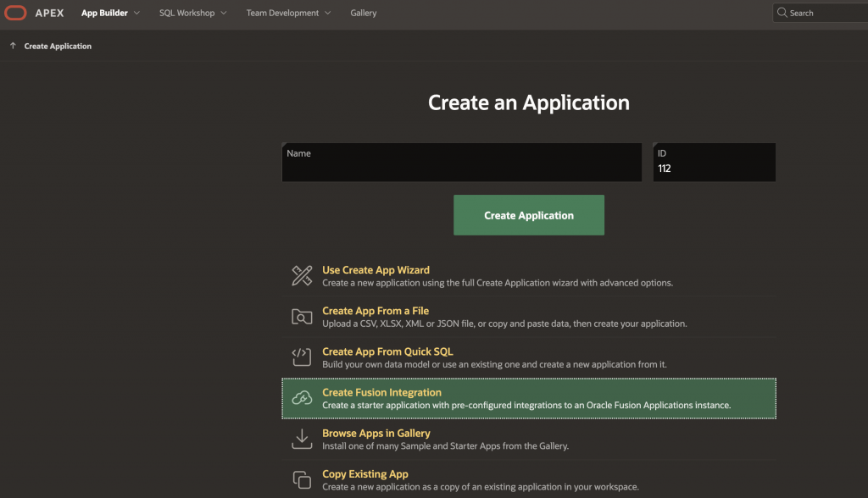This screenshot has width=868, height=498.
Task: Select Create App From Quick SQL link
Action: point(387,351)
